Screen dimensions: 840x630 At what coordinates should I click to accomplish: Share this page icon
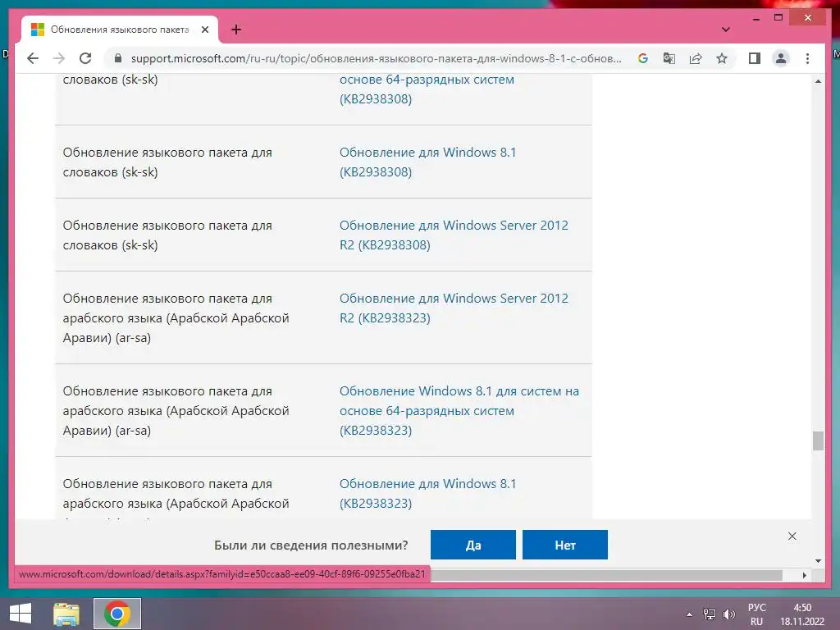click(696, 58)
